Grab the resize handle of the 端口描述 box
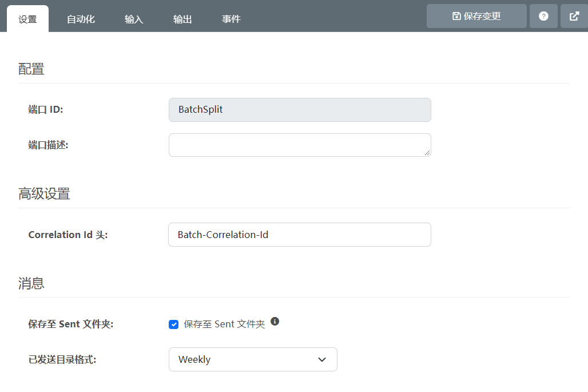 [x=427, y=153]
